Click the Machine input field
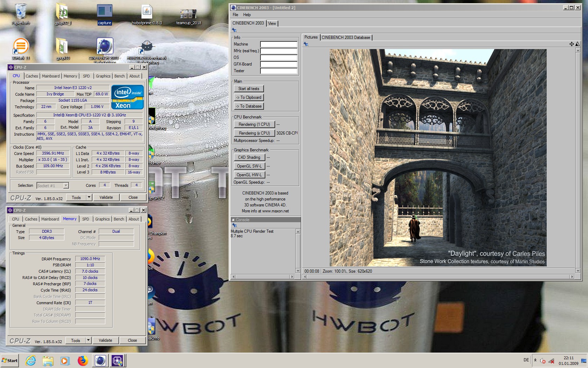The height and width of the screenshot is (368, 588). pos(279,44)
